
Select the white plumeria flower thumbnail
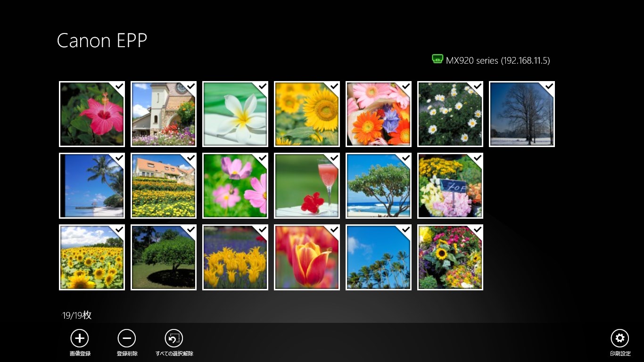point(235,114)
